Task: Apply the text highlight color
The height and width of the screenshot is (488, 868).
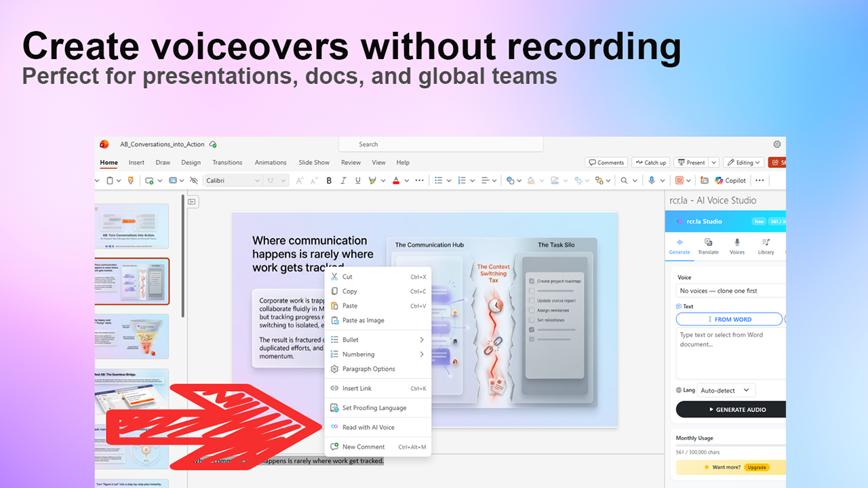Action: 372,180
